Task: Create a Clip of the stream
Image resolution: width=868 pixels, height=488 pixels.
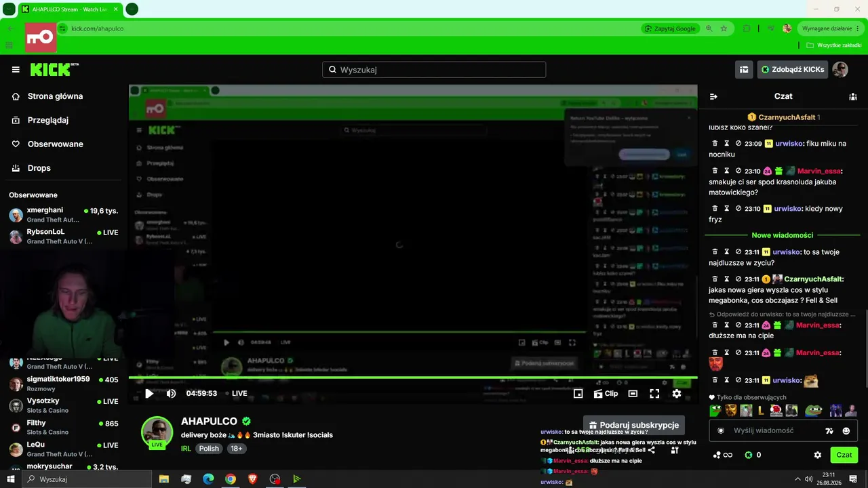Action: click(x=606, y=393)
